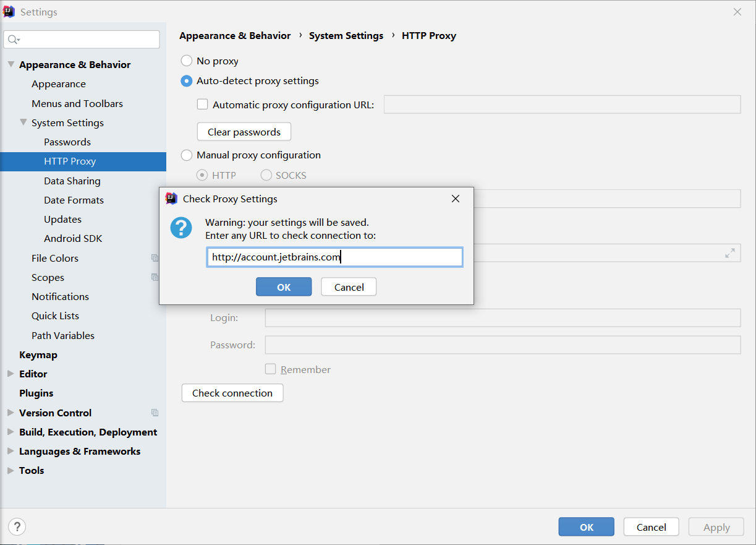Enable the Automatic proxy configuration URL checkbox
The height and width of the screenshot is (545, 756).
point(202,105)
